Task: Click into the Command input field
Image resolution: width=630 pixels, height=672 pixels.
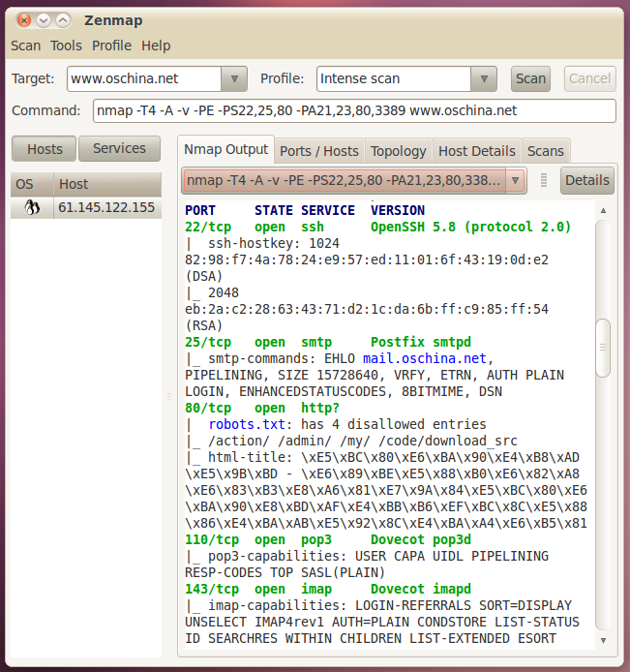Action: click(x=354, y=111)
